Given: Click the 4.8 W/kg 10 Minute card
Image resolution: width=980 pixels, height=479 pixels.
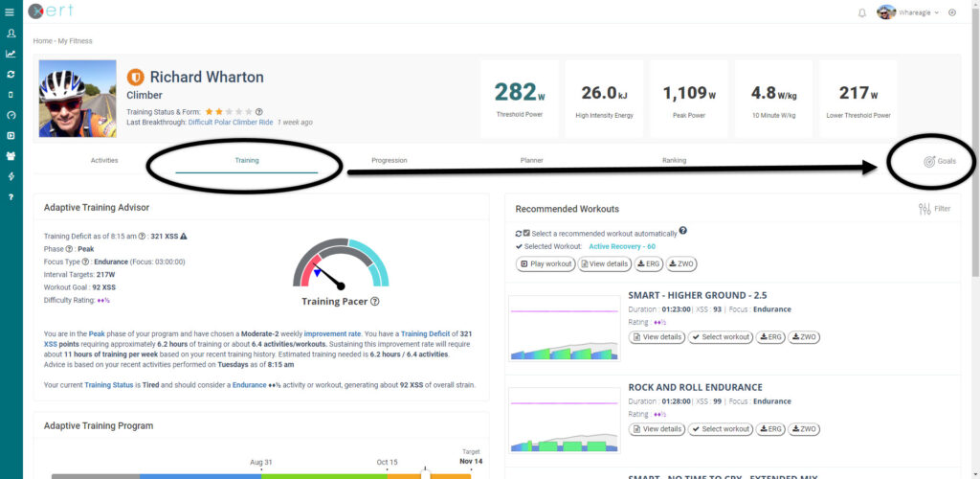Looking at the screenshot, I should click(773, 98).
